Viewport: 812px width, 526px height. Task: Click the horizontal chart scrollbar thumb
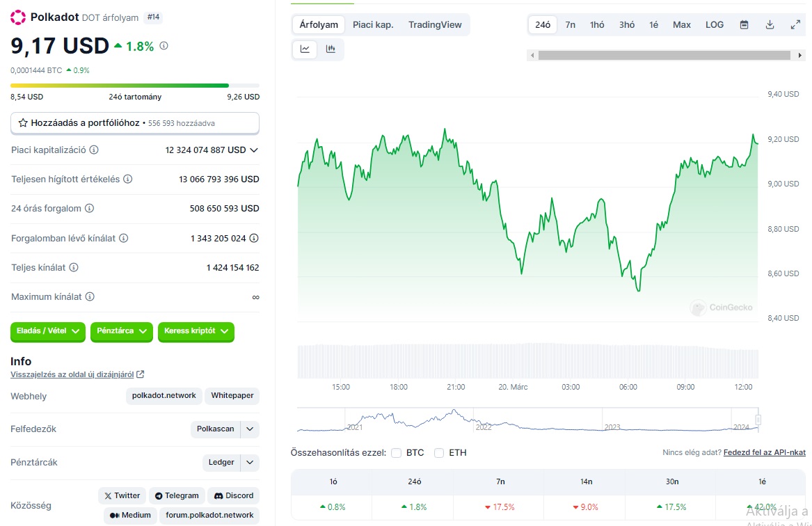(664, 56)
